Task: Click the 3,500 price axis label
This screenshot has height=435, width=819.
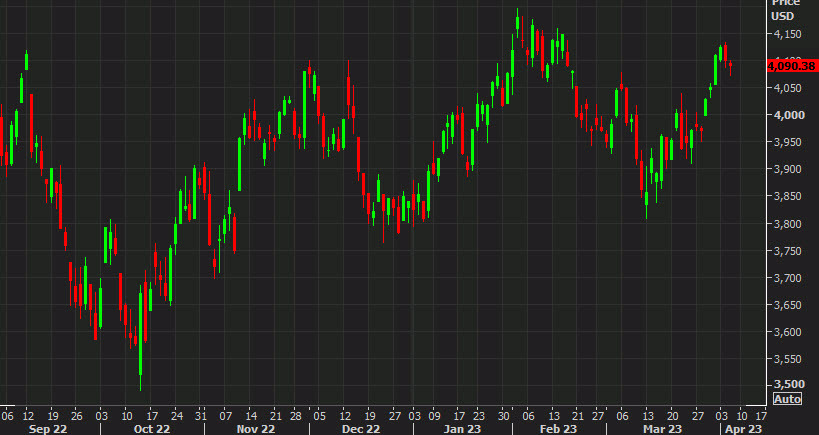Action: (x=787, y=384)
